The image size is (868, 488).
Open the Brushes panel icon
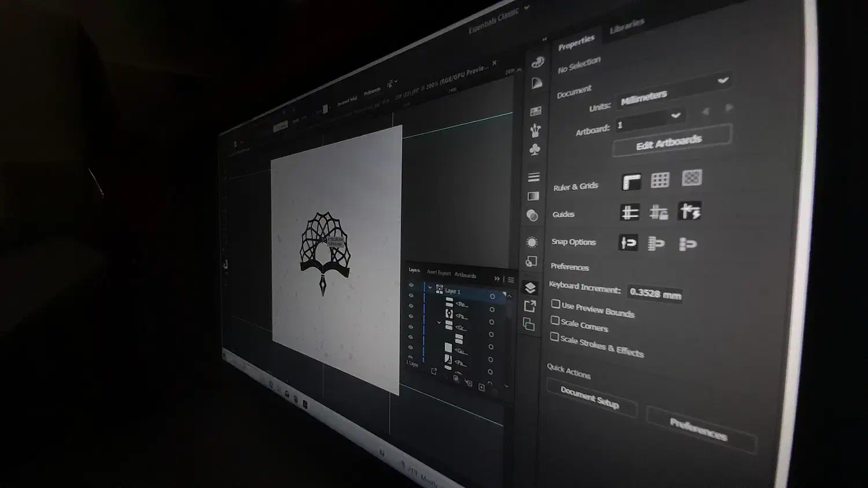click(535, 130)
